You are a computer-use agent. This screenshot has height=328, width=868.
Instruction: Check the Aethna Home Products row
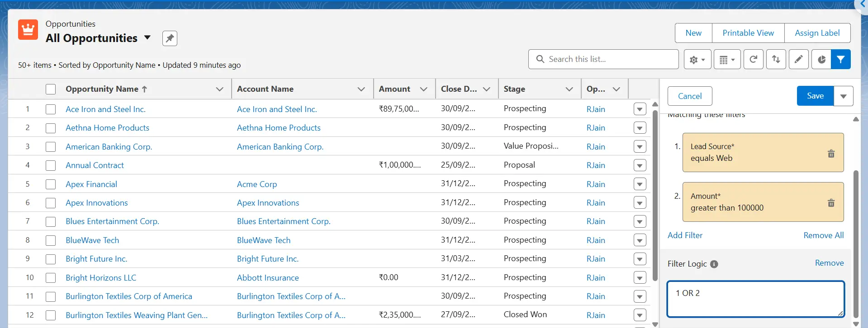coord(51,128)
